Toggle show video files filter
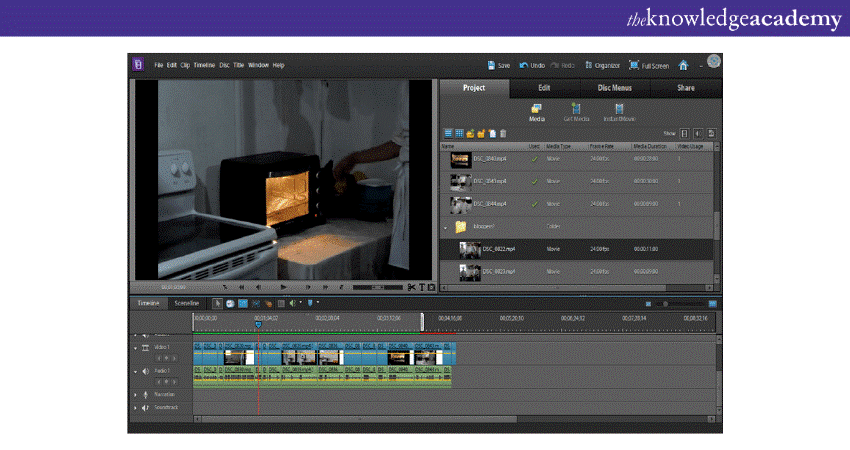850x450 pixels. pos(685,133)
